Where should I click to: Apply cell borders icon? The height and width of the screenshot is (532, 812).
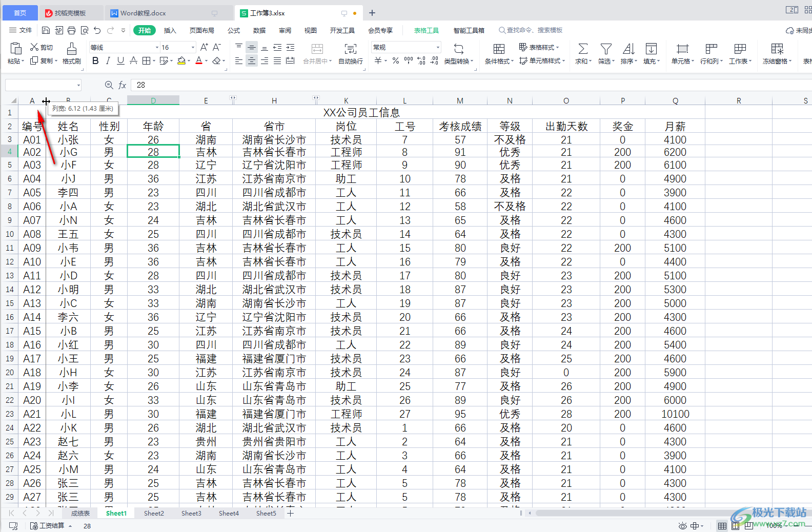click(x=146, y=61)
